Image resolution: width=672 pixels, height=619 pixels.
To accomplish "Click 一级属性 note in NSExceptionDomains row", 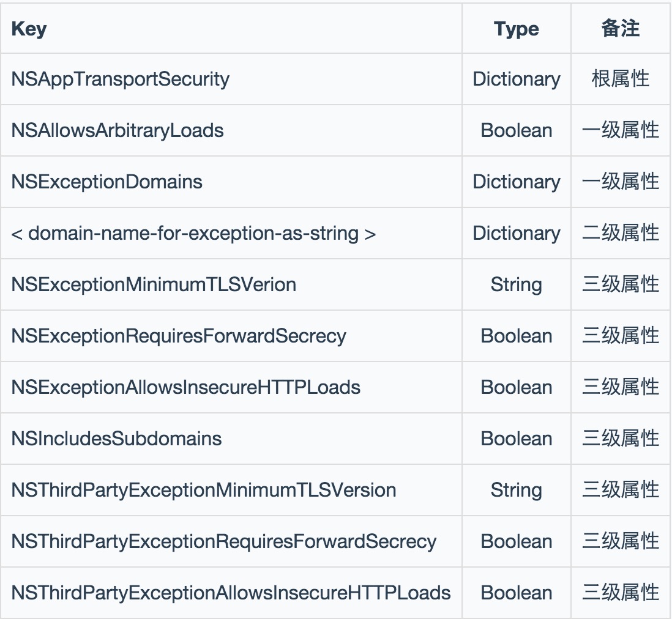I will [x=620, y=182].
